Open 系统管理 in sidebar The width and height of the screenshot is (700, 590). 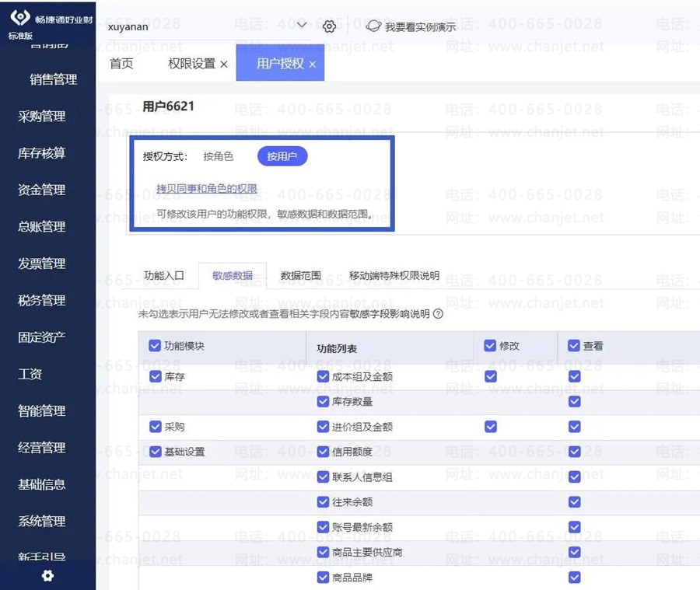tap(41, 522)
